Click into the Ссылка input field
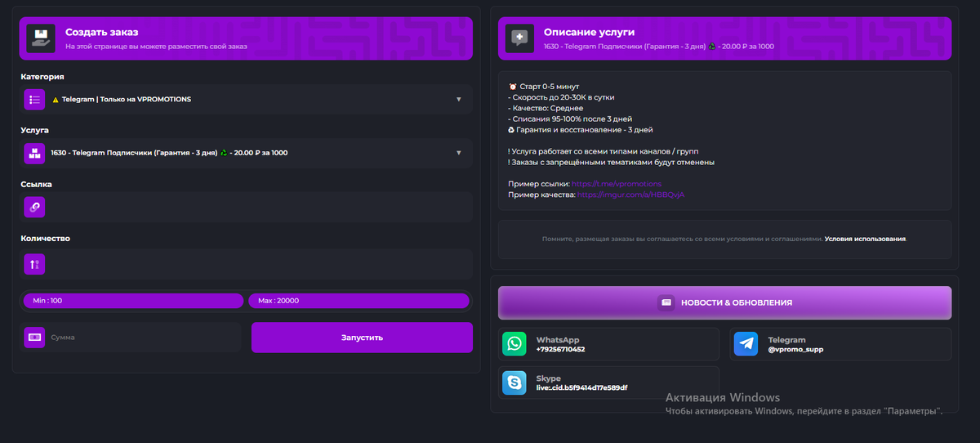980x443 pixels. coord(247,208)
